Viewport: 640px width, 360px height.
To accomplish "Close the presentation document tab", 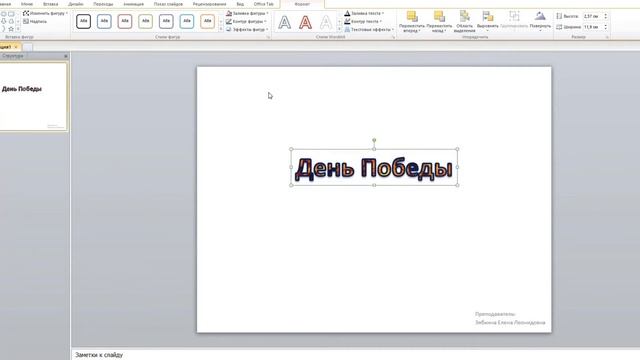I will (x=16, y=47).
